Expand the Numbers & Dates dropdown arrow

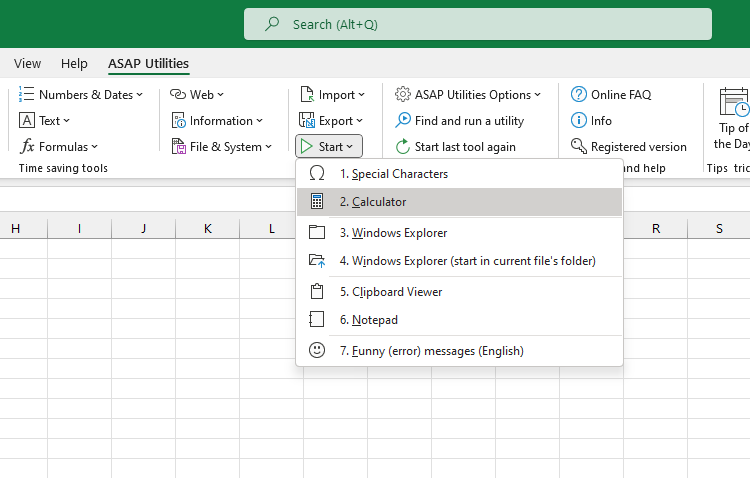coord(139,95)
